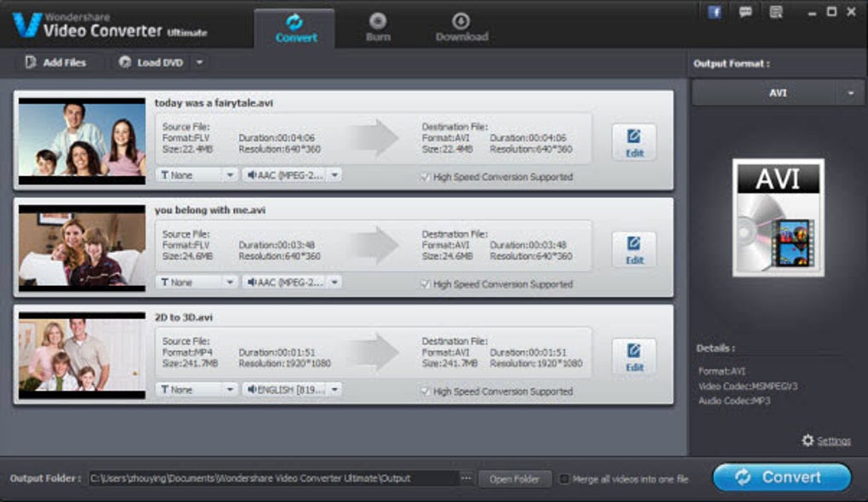Click the Video Codec:MSMPEGV3 detail text
This screenshot has height=502, width=868.
[747, 386]
